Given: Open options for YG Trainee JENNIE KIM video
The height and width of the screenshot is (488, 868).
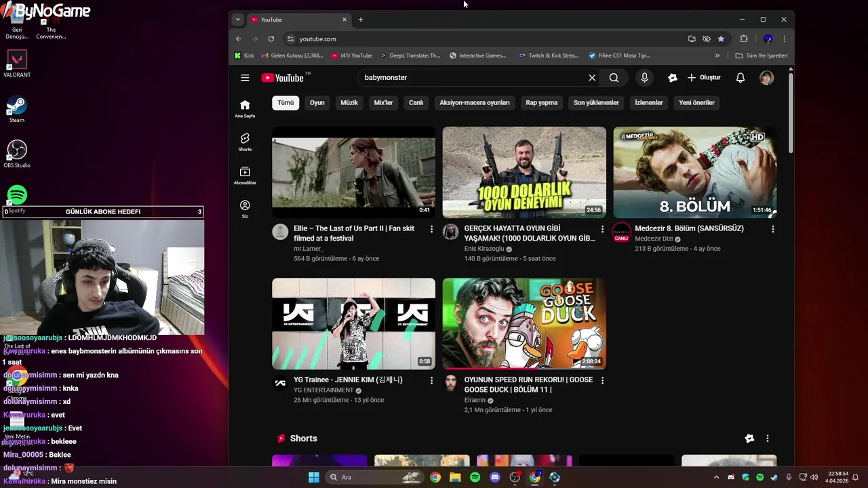Looking at the screenshot, I should (431, 381).
